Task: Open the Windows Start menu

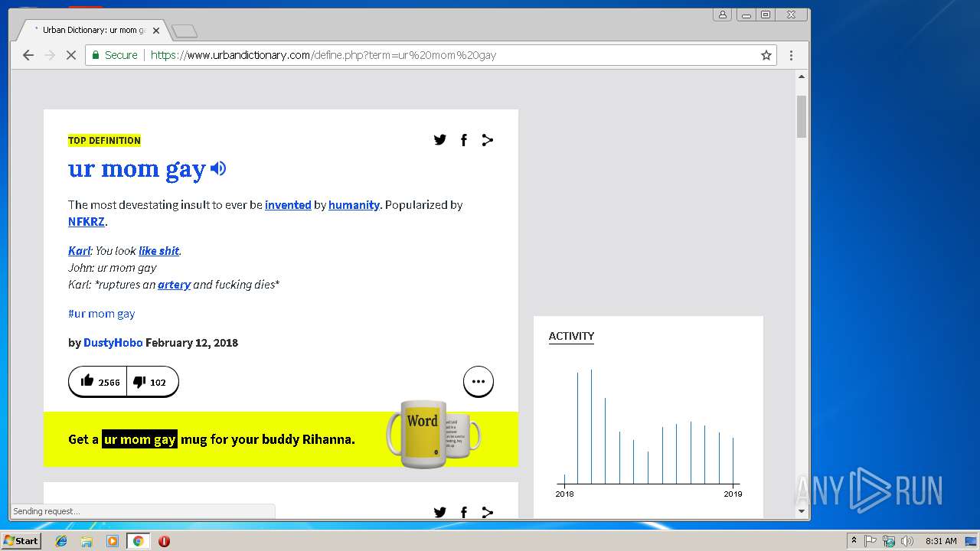Action: [x=21, y=541]
